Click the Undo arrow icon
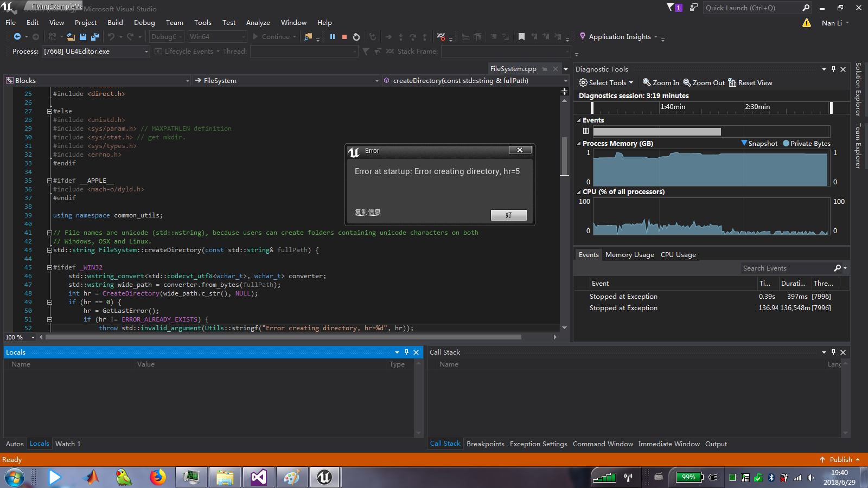 (111, 36)
